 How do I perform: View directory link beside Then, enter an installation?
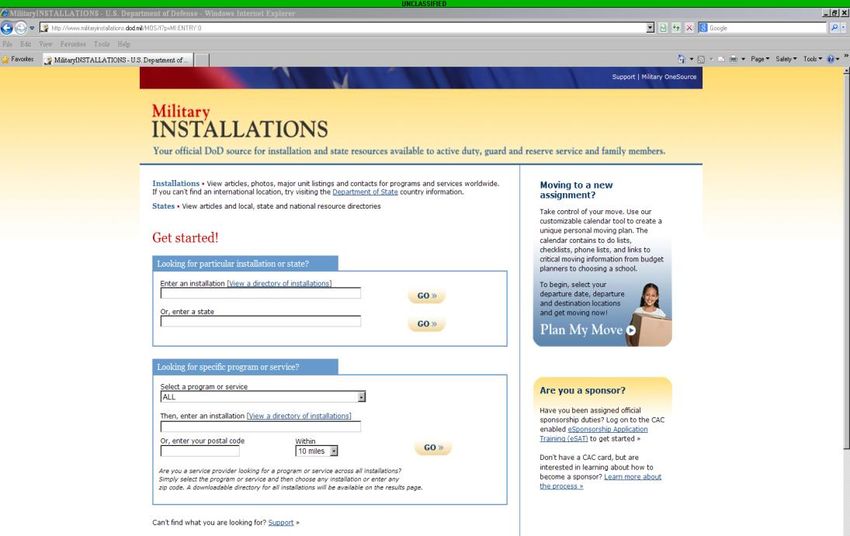click(299, 416)
